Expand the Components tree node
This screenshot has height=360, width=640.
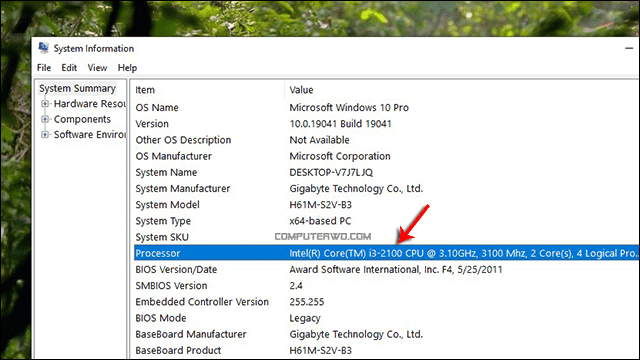(45, 119)
